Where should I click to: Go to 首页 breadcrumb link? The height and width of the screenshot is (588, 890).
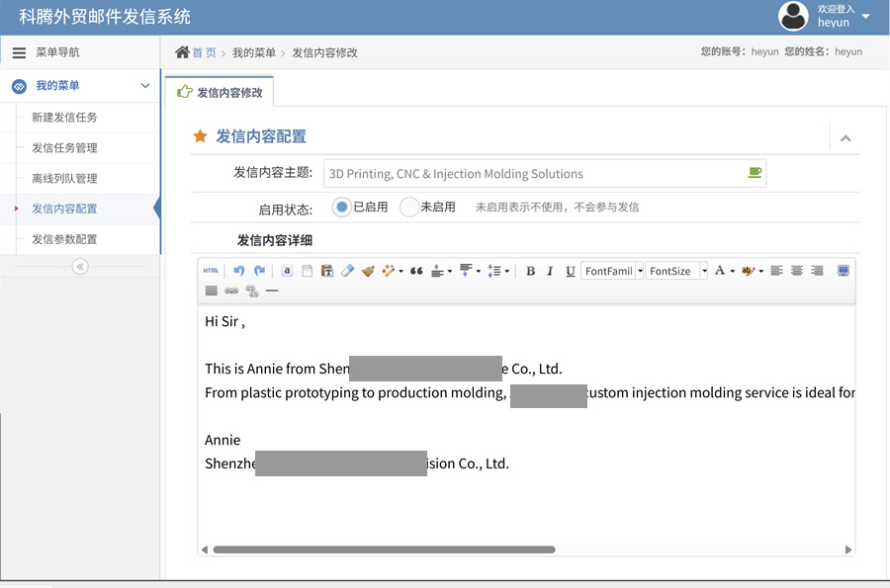coord(204,52)
